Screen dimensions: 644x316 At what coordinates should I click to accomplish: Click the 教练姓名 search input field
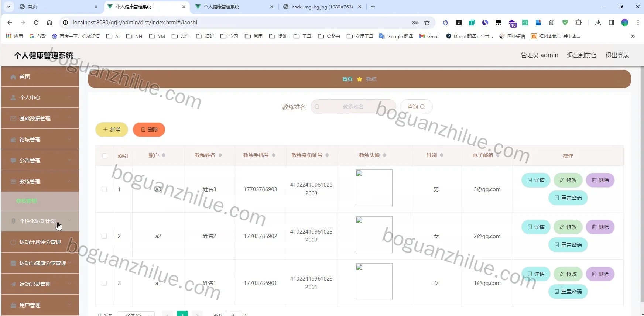click(x=353, y=107)
